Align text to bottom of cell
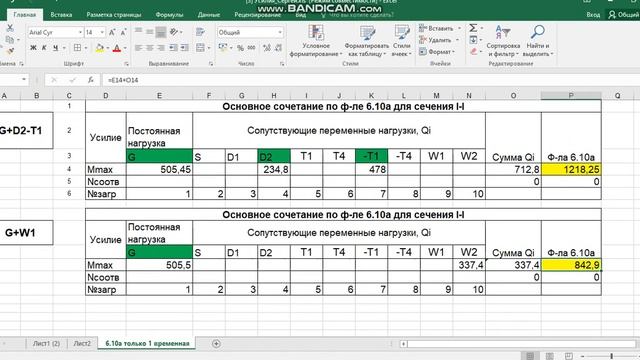This screenshot has width=640, height=360. [161, 32]
